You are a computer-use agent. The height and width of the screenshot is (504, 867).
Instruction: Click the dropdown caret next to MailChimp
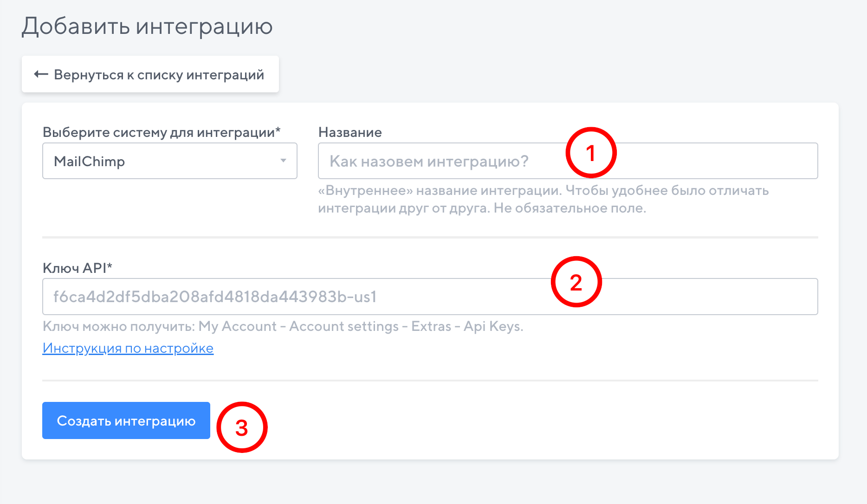coord(283,161)
